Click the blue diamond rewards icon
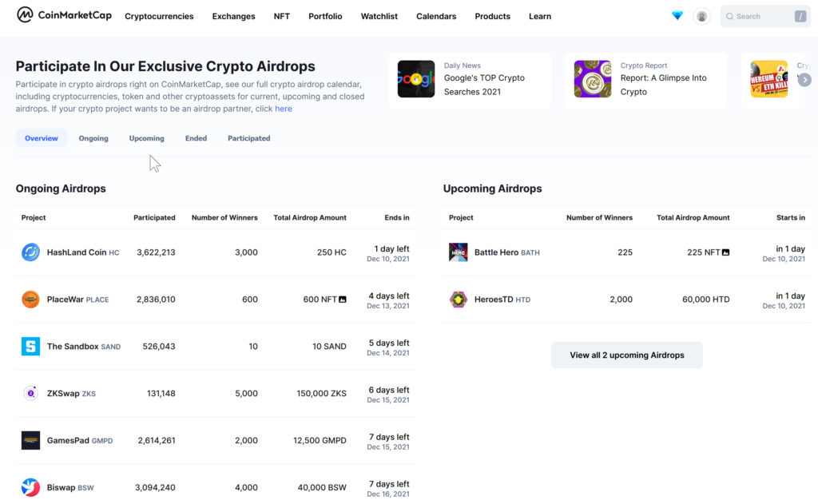The width and height of the screenshot is (818, 504). click(677, 16)
